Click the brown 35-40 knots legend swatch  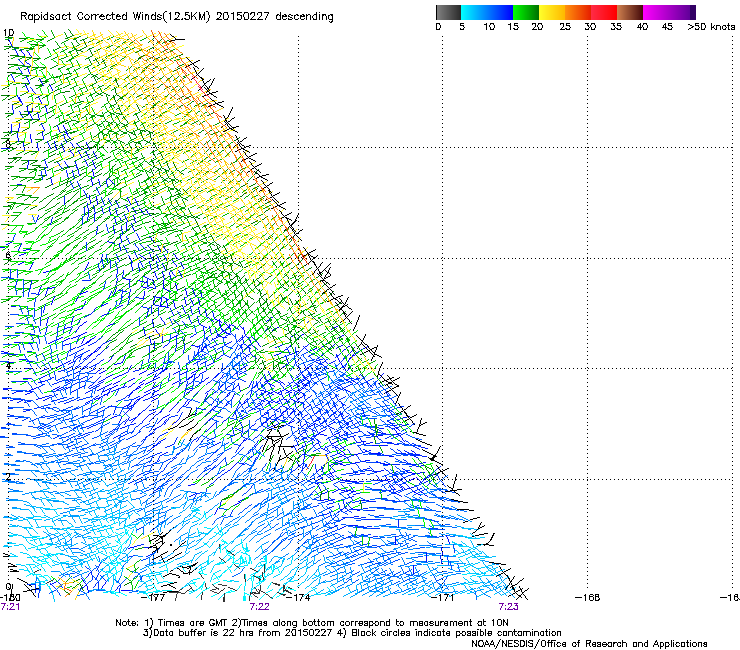630,12
